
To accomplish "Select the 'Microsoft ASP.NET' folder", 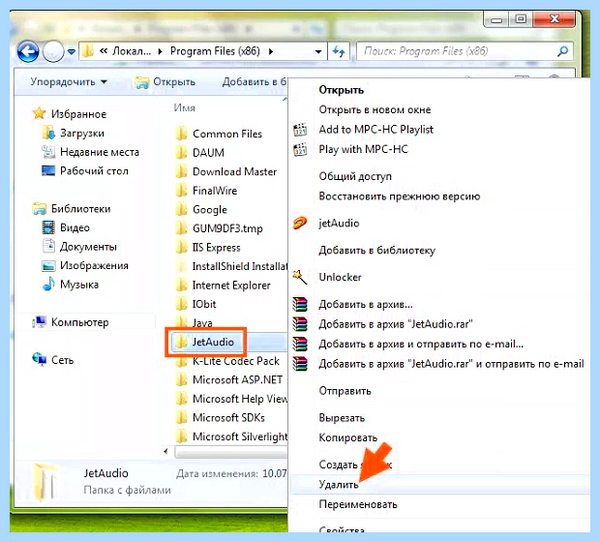I will tap(229, 380).
